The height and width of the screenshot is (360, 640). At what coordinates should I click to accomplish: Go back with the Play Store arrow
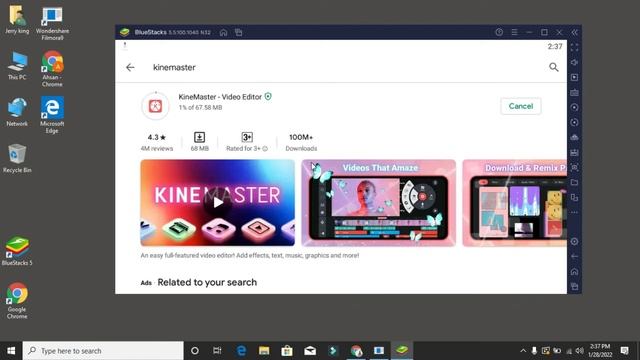click(x=130, y=67)
